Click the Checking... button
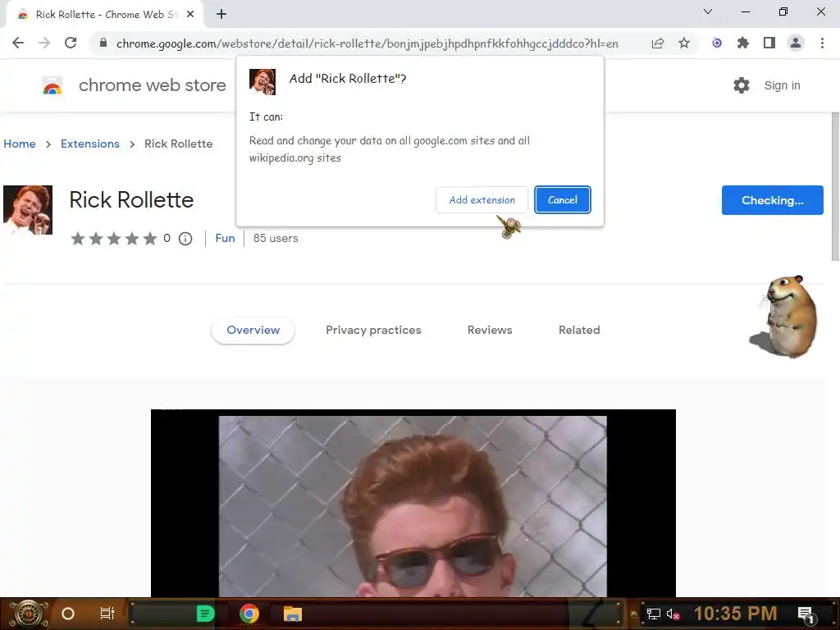The width and height of the screenshot is (840, 630). pos(772,200)
